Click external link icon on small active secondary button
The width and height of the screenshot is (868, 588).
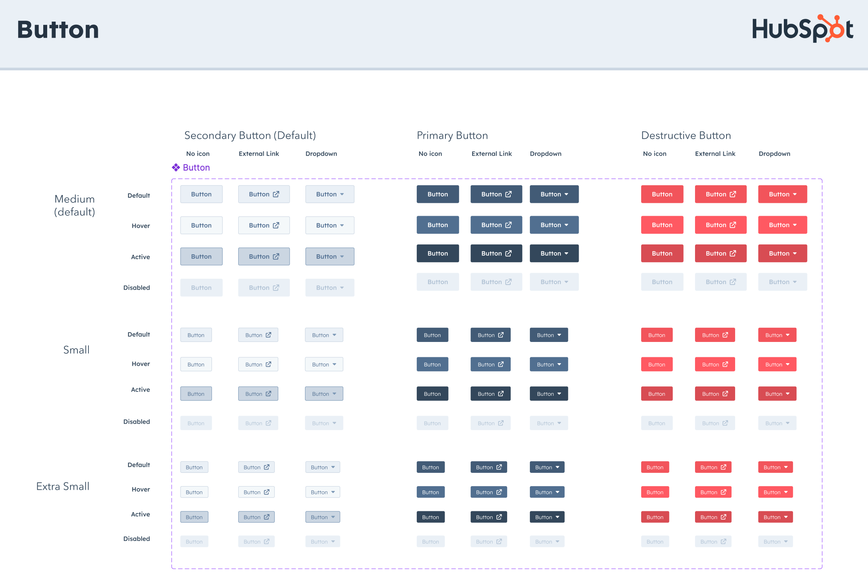coord(268,393)
